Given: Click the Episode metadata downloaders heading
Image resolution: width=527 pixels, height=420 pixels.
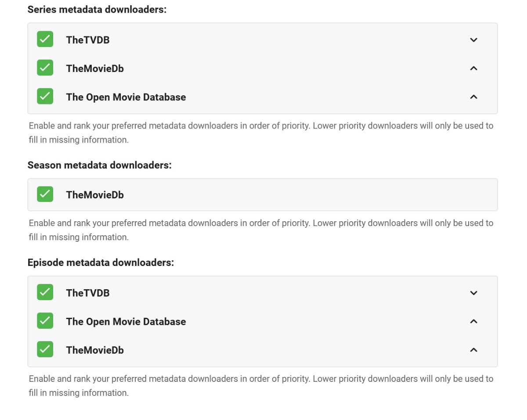Looking at the screenshot, I should pos(101,262).
